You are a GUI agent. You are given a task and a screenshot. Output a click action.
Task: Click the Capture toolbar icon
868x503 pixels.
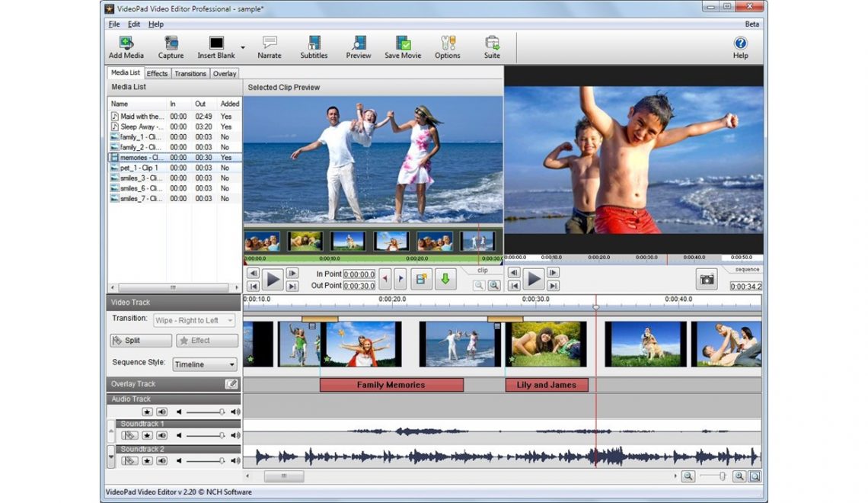click(171, 43)
